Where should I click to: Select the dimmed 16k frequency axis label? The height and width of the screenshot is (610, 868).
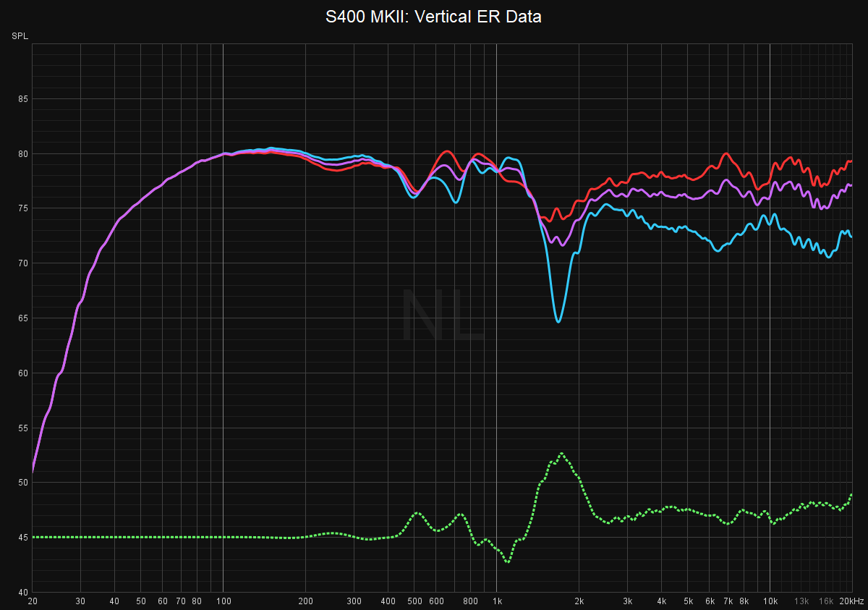[x=826, y=601]
